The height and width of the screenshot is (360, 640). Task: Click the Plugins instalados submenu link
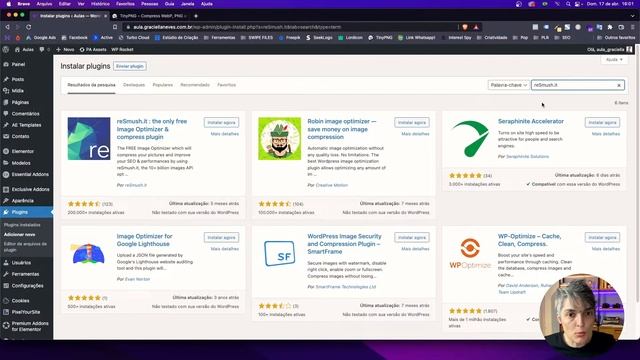(22, 225)
